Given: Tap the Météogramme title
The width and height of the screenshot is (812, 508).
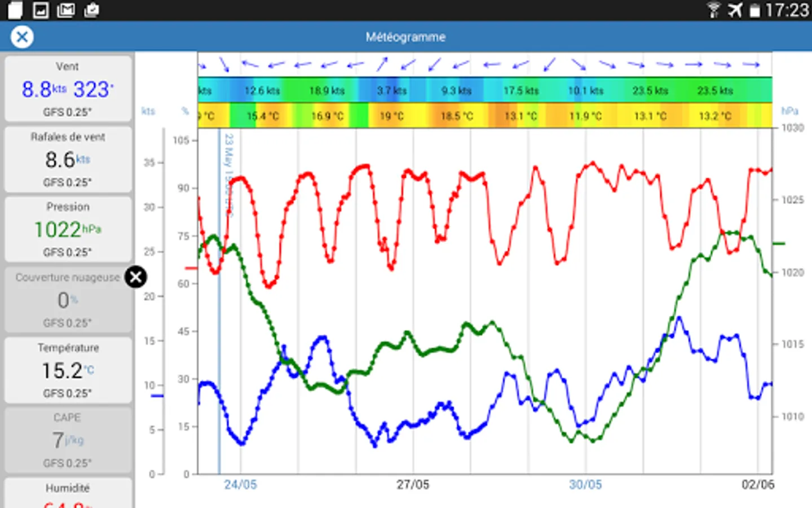Looking at the screenshot, I should click(405, 37).
